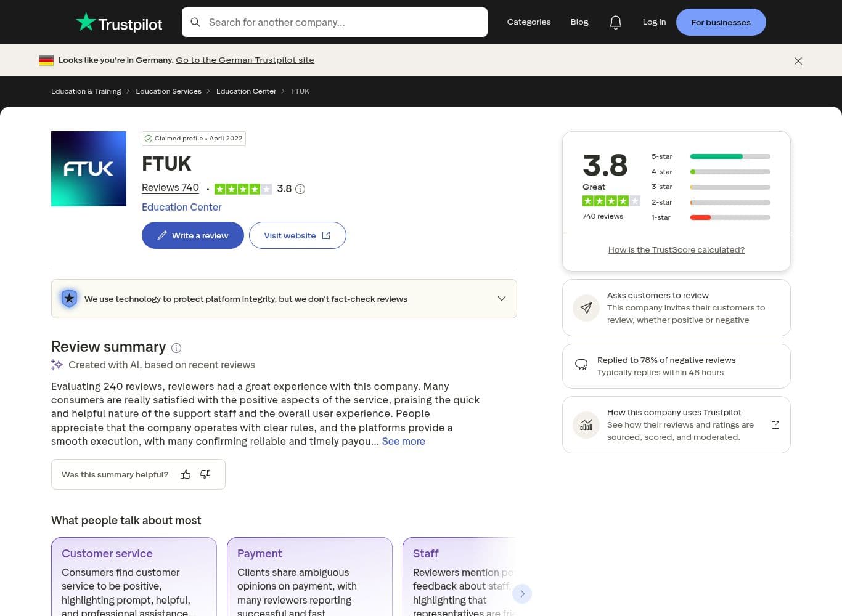Click the info icon beside Review summary
This screenshot has width=842, height=616.
click(176, 347)
